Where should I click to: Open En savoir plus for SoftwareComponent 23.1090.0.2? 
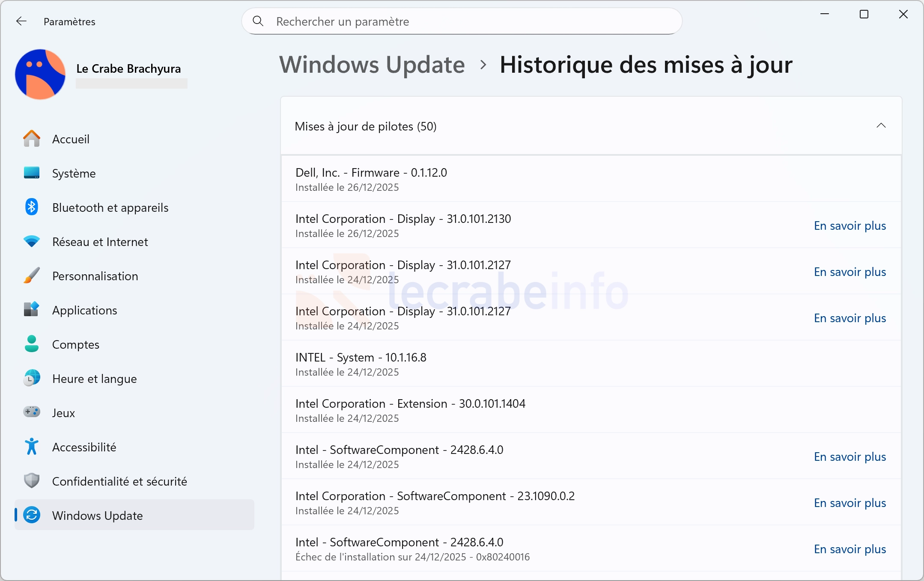coord(849,503)
